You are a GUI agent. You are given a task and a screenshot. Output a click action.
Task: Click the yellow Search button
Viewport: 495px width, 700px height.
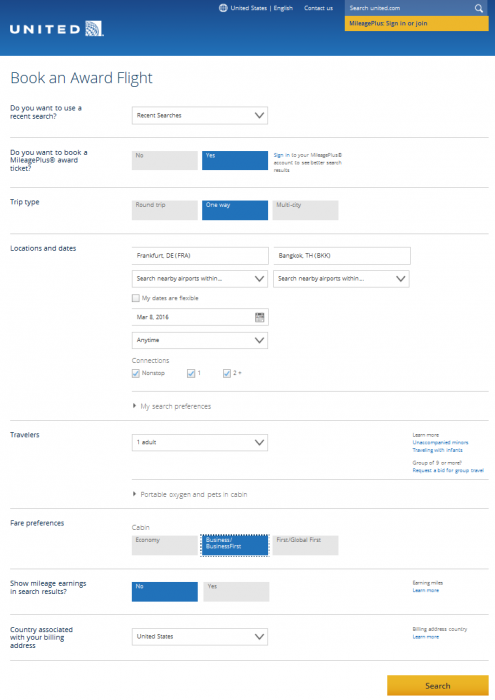coord(437,686)
